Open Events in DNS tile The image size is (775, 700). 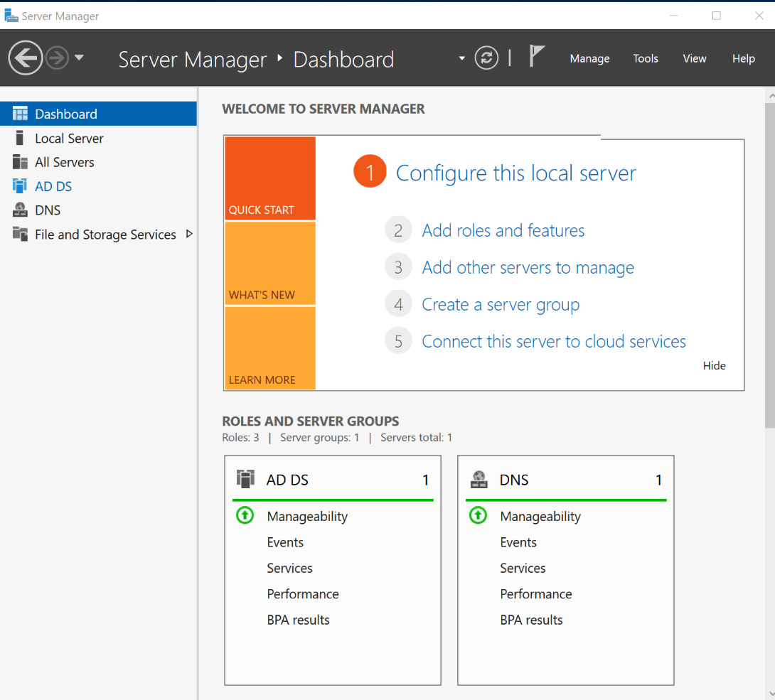pyautogui.click(x=518, y=542)
